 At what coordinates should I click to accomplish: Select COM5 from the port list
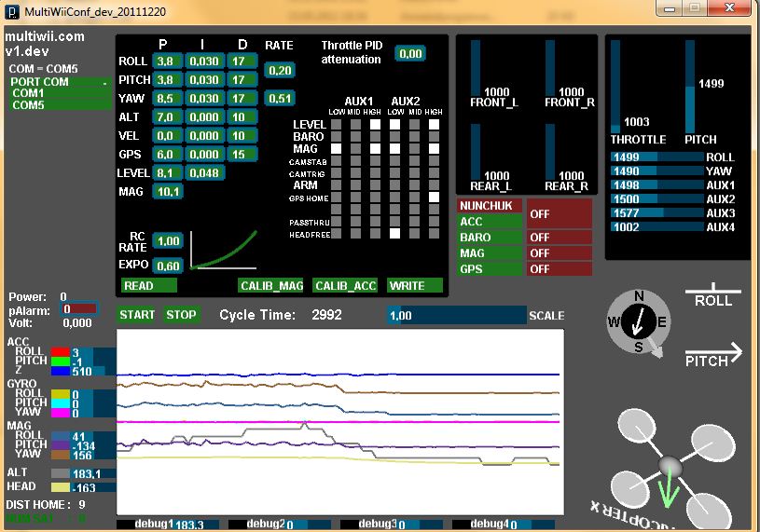point(61,104)
